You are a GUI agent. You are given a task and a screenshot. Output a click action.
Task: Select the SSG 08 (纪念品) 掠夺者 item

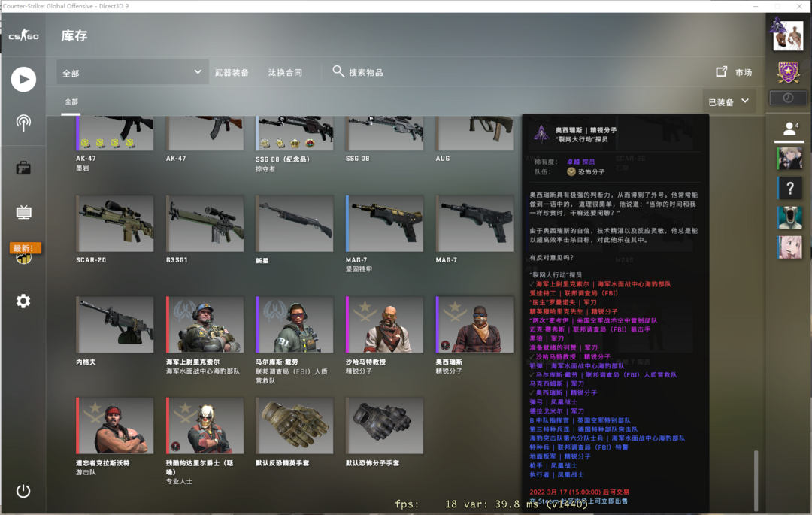tap(295, 134)
